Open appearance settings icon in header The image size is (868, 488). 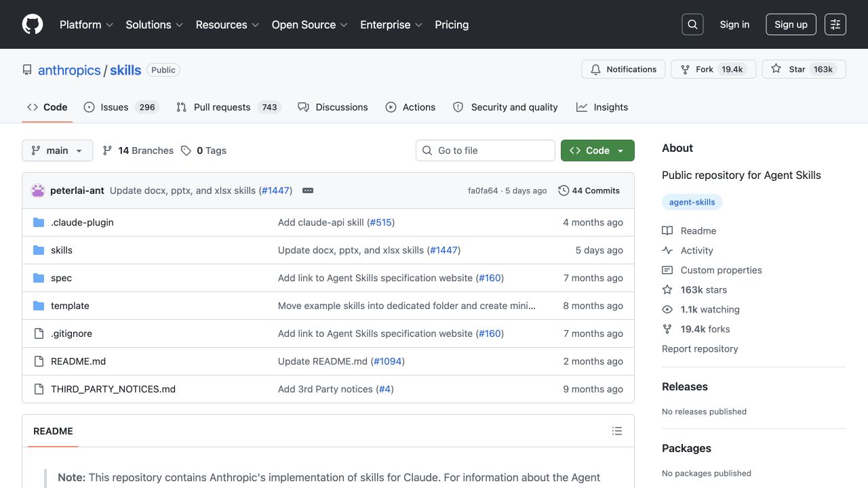point(835,24)
